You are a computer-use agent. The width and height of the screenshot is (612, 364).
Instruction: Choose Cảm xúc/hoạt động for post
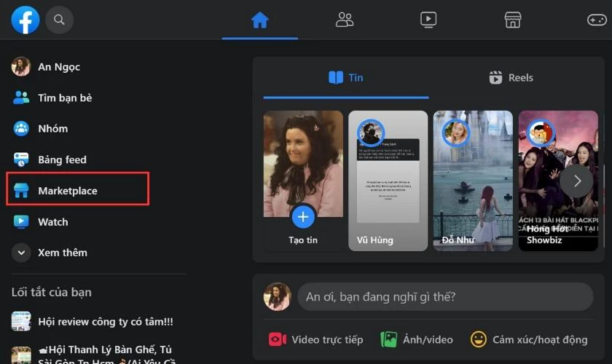(x=529, y=339)
